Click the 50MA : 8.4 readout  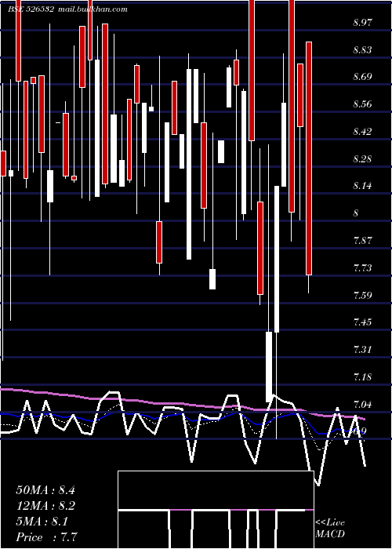click(45, 490)
